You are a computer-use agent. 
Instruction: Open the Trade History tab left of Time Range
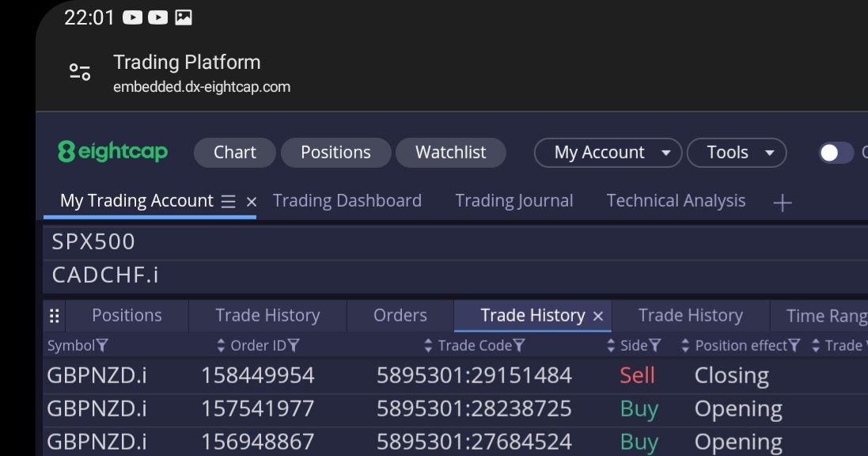pos(690,315)
